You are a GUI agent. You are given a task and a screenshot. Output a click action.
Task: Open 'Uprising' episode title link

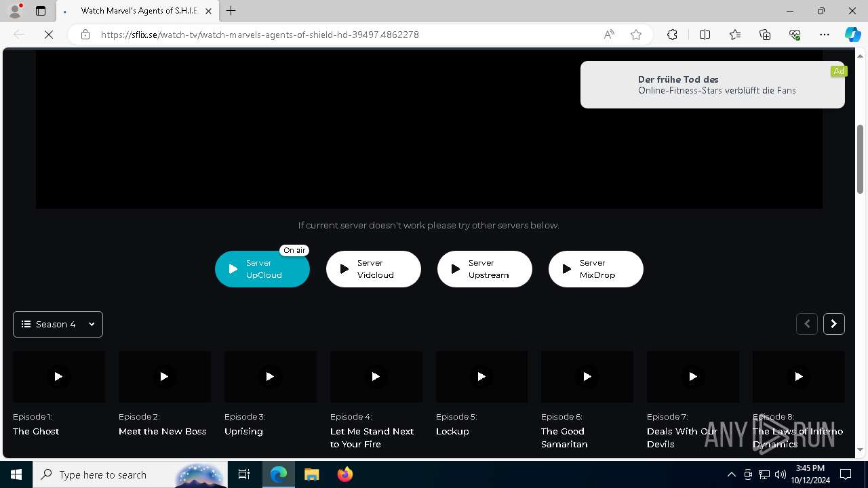click(x=243, y=431)
